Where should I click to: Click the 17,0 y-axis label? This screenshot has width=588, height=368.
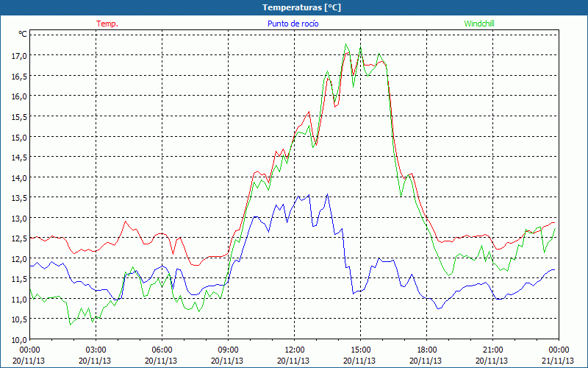(x=20, y=56)
